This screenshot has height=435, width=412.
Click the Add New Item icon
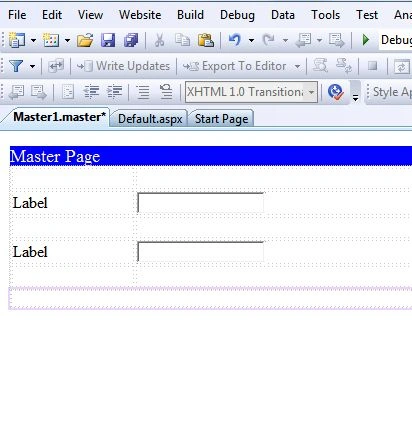click(x=51, y=40)
